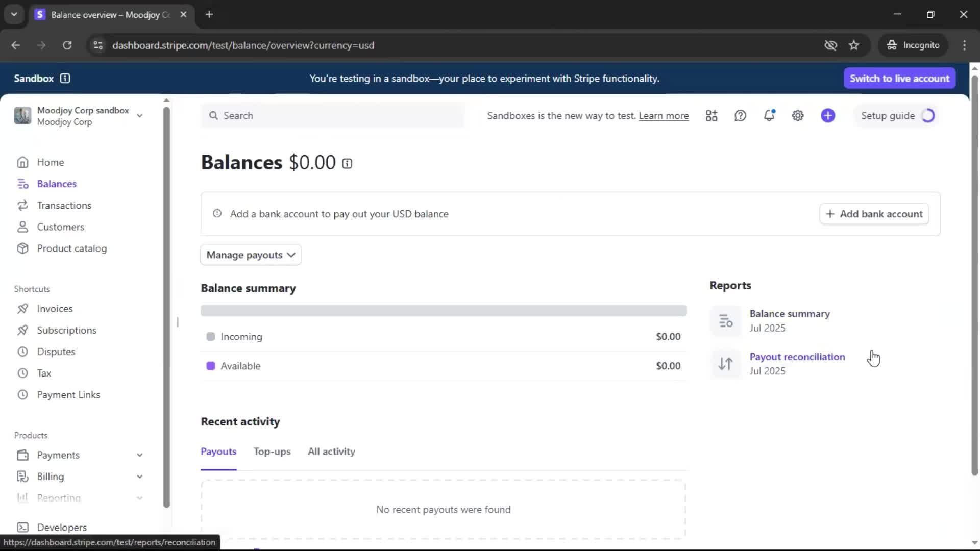Click the purple create plus icon
The height and width of the screenshot is (551, 980).
tap(828, 116)
